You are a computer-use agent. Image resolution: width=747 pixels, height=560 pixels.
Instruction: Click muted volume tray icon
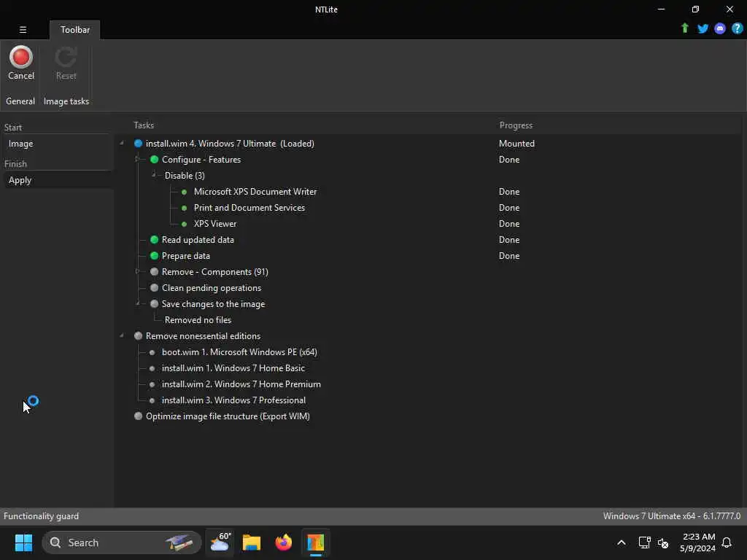662,542
